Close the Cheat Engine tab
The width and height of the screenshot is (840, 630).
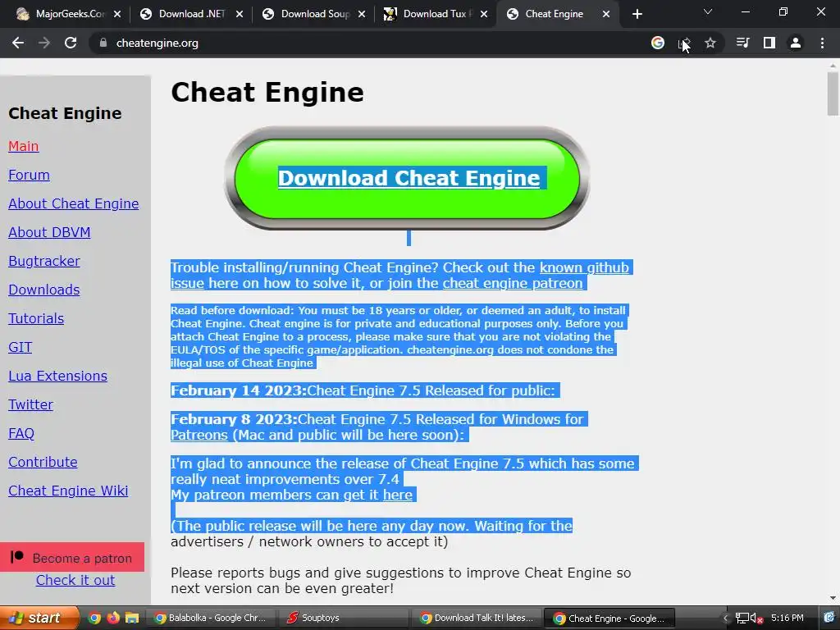606,14
